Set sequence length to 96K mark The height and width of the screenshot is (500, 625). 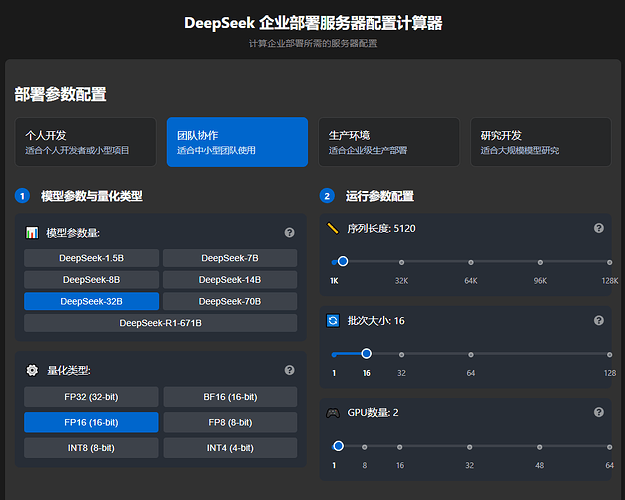click(540, 262)
